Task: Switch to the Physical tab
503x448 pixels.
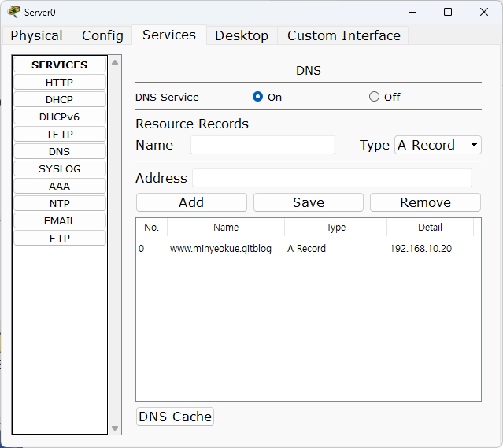Action: tap(36, 35)
